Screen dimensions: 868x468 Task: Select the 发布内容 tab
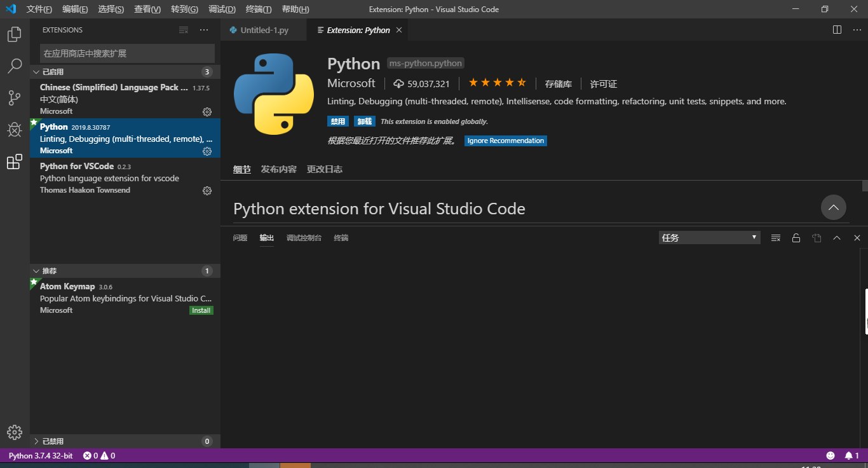278,169
